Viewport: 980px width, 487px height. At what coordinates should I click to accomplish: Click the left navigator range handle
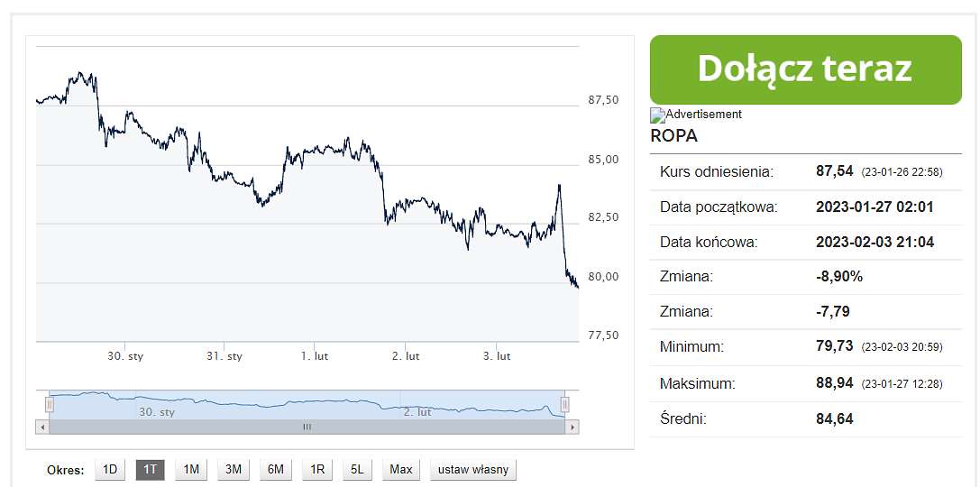(x=50, y=405)
